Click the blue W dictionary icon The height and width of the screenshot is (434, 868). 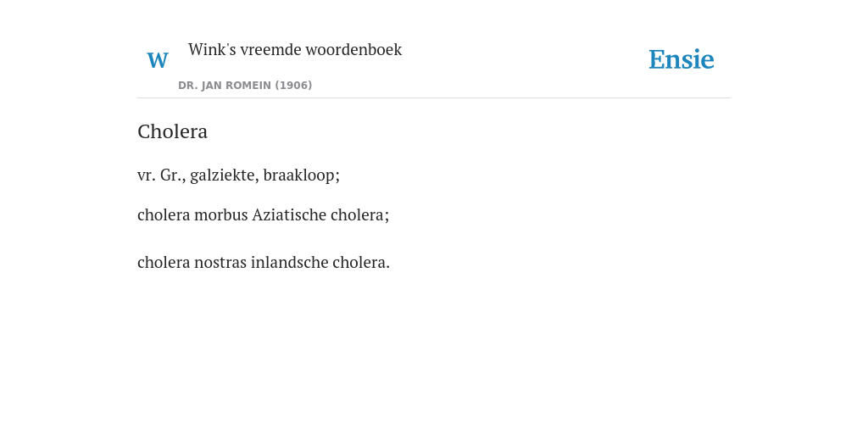[x=158, y=60]
